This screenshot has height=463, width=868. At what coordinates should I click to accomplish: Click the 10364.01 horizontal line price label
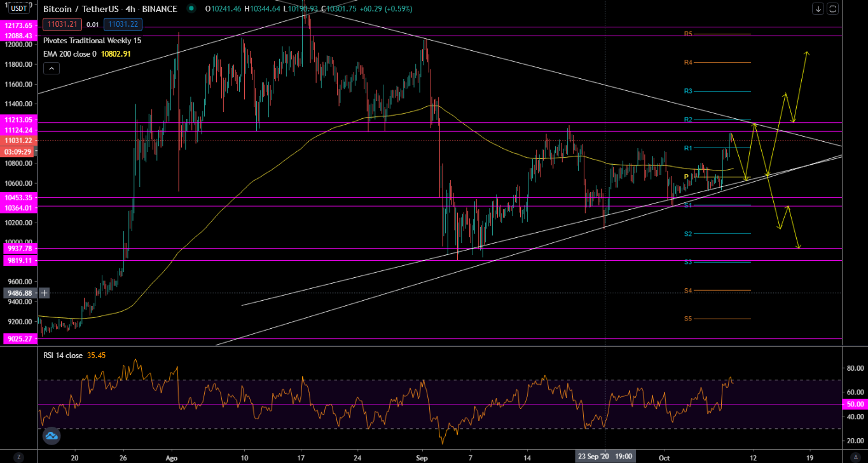(x=18, y=208)
